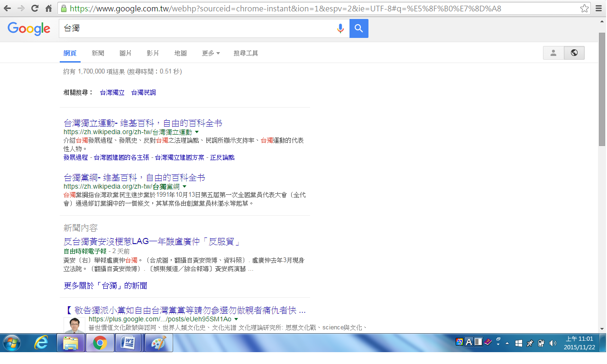Reload the page with the refresh icon
Image resolution: width=607 pixels, height=364 pixels.
[35, 9]
